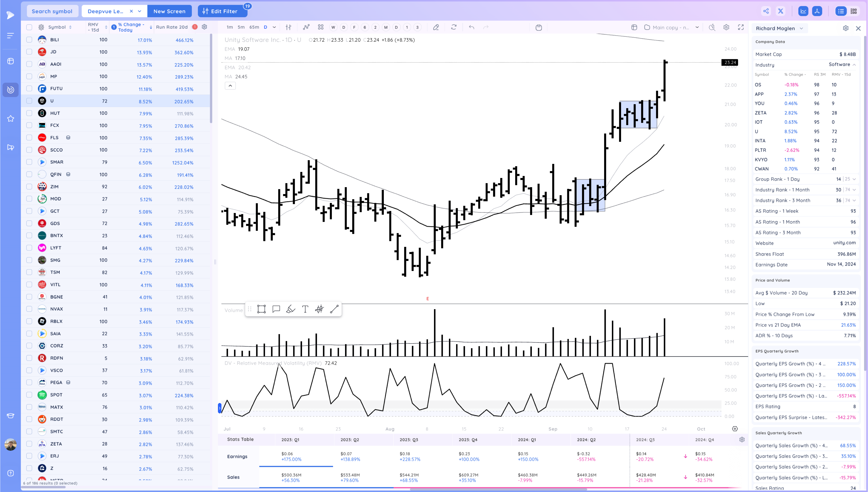Select the checkbox beside the RBLX row
868x492 pixels.
(x=29, y=321)
